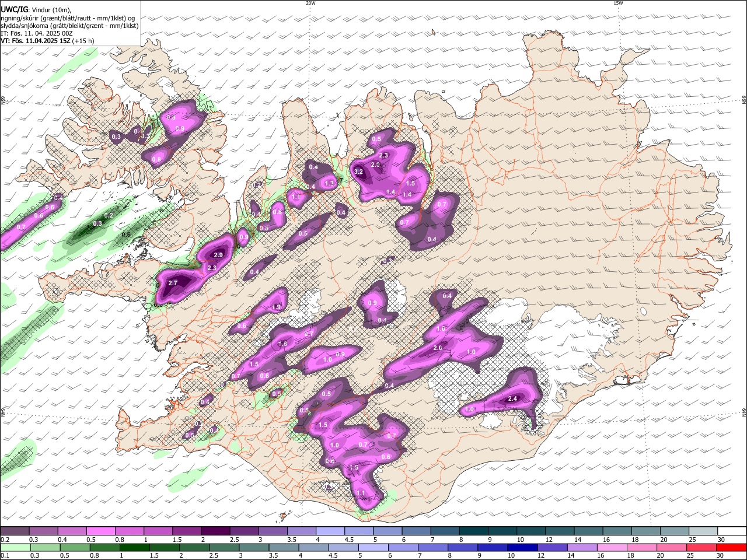Pick the snow legend swatch starting at 1.5
747x560 pixels.
pyautogui.click(x=187, y=531)
